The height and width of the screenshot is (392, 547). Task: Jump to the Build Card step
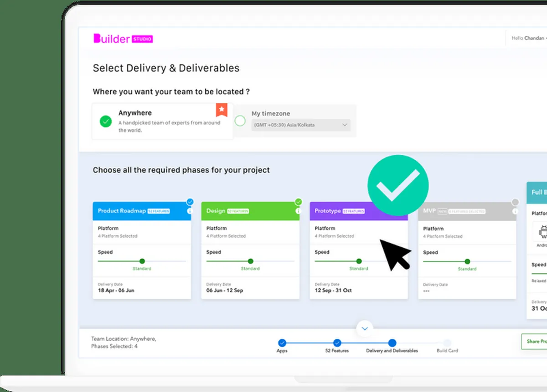click(x=447, y=343)
